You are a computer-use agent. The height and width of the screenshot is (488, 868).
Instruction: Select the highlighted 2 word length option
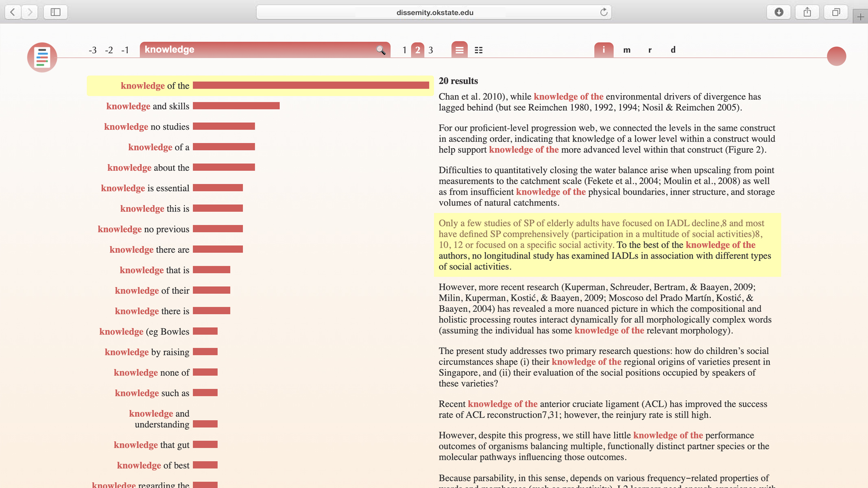point(417,50)
